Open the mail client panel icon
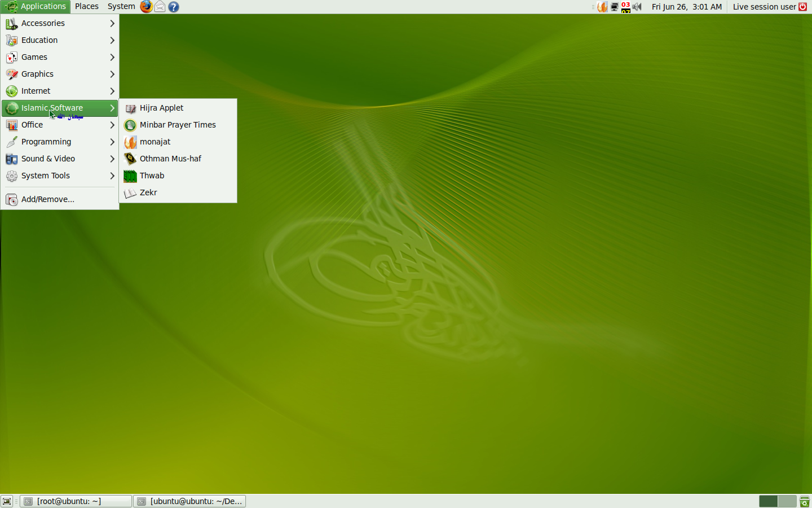 click(x=160, y=7)
